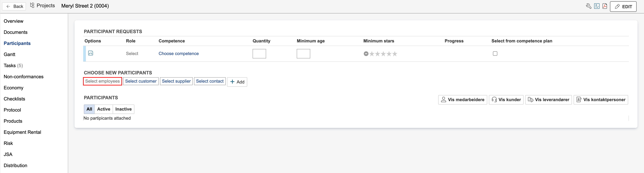Go to Checklists in the sidebar
This screenshot has height=173, width=644.
[x=14, y=99]
